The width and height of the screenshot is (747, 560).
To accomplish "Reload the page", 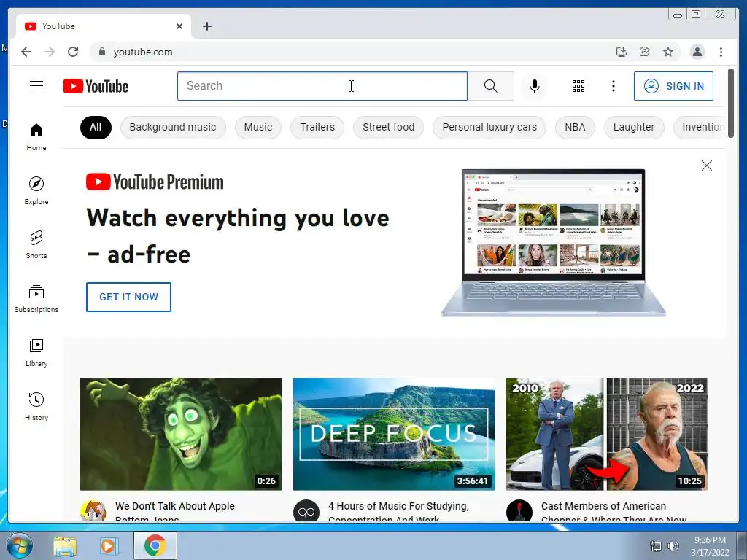I will 73,52.
